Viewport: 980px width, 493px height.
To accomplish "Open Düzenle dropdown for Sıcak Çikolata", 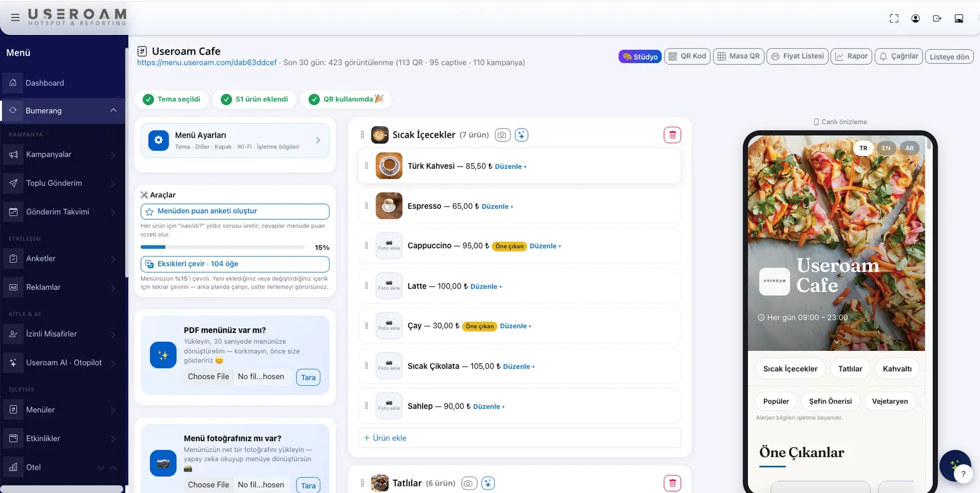I will coord(519,367).
